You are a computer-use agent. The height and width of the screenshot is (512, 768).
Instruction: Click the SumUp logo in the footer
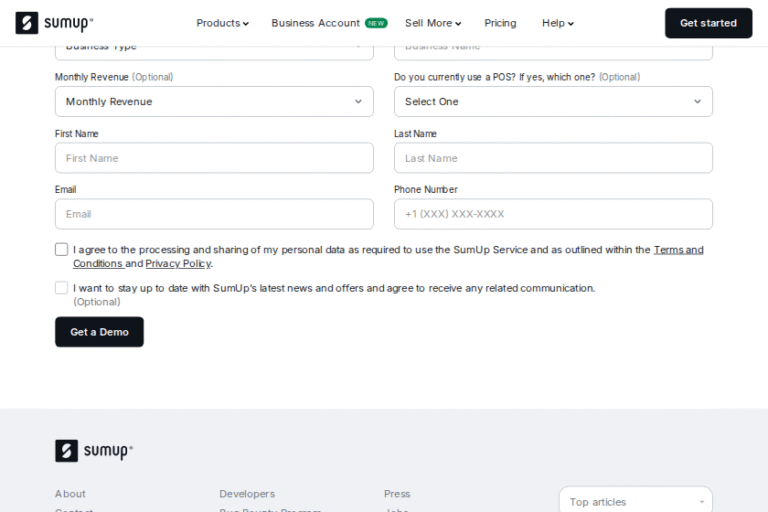(x=94, y=451)
